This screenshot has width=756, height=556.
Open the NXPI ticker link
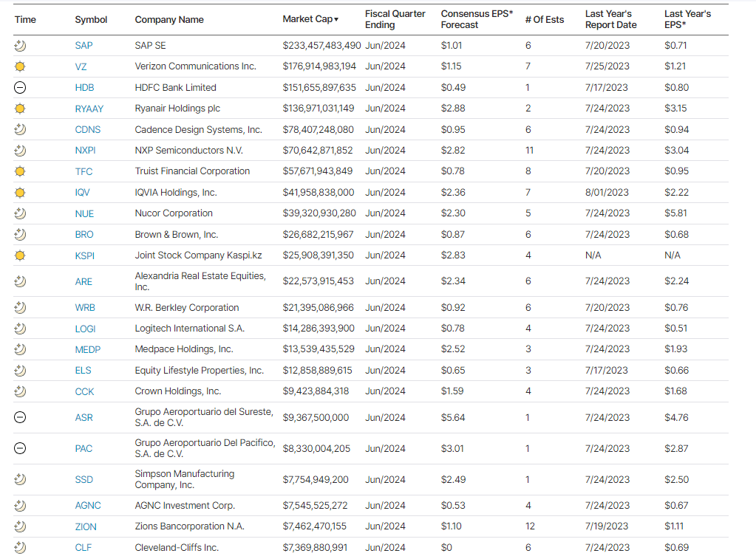point(85,151)
